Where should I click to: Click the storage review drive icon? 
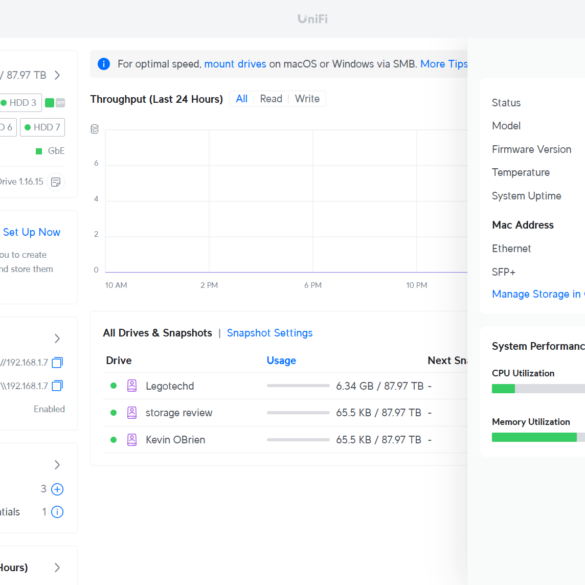[x=132, y=413]
